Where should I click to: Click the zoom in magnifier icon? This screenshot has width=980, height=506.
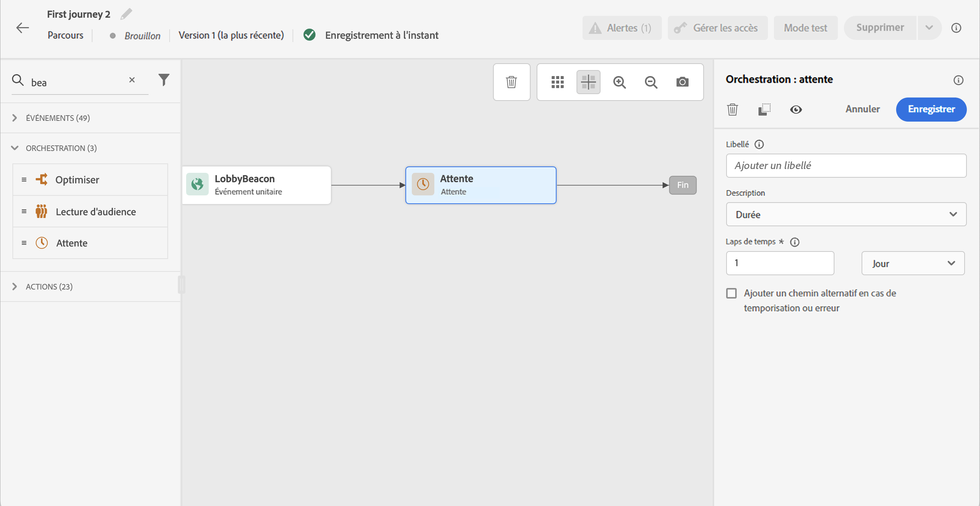[x=619, y=82]
